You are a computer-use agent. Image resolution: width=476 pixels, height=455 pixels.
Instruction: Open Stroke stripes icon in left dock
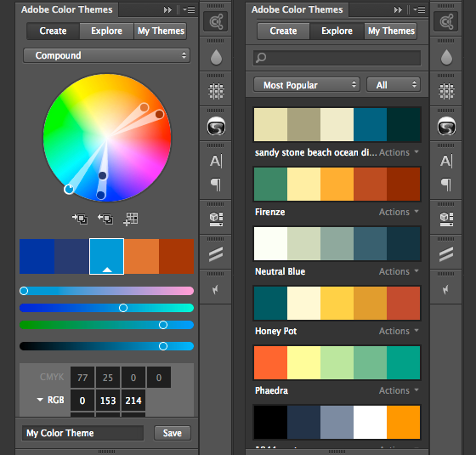tap(216, 254)
